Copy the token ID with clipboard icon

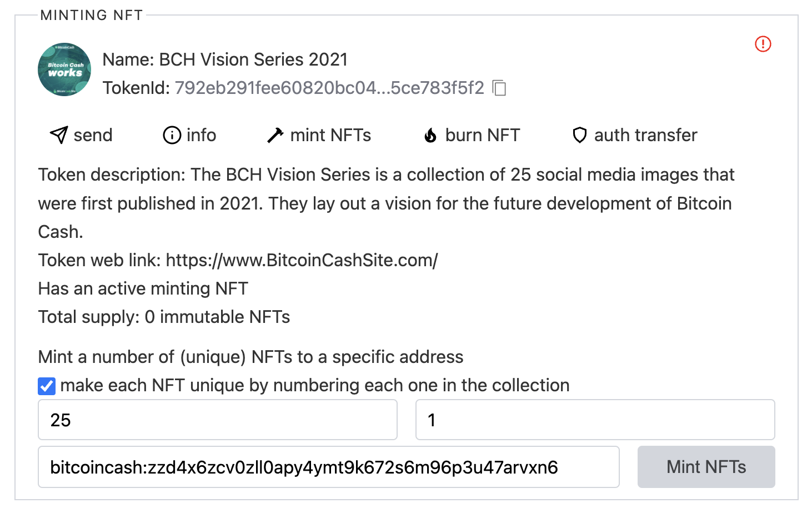coord(499,88)
